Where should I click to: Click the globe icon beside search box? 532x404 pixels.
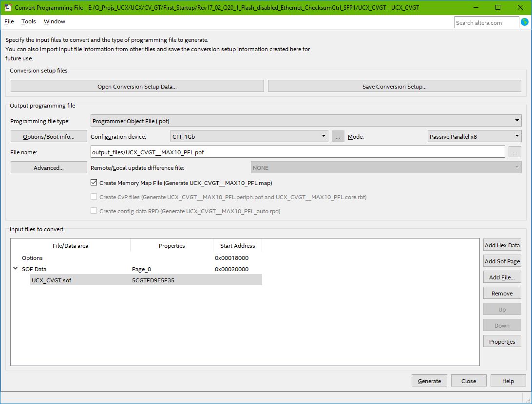pos(525,22)
